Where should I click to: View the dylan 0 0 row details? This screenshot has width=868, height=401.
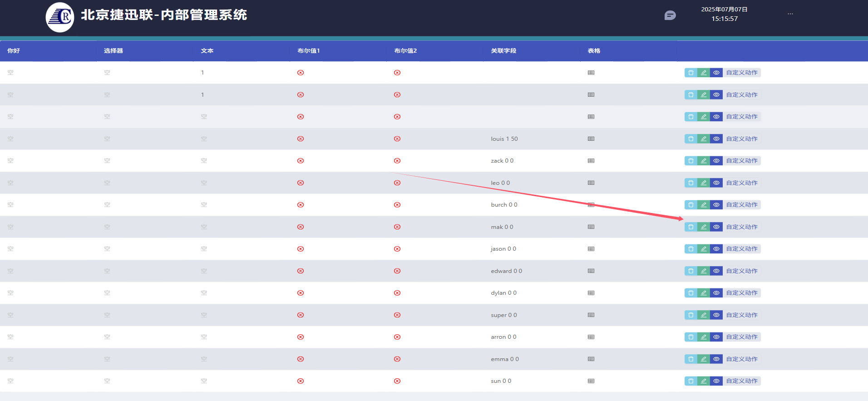point(716,293)
